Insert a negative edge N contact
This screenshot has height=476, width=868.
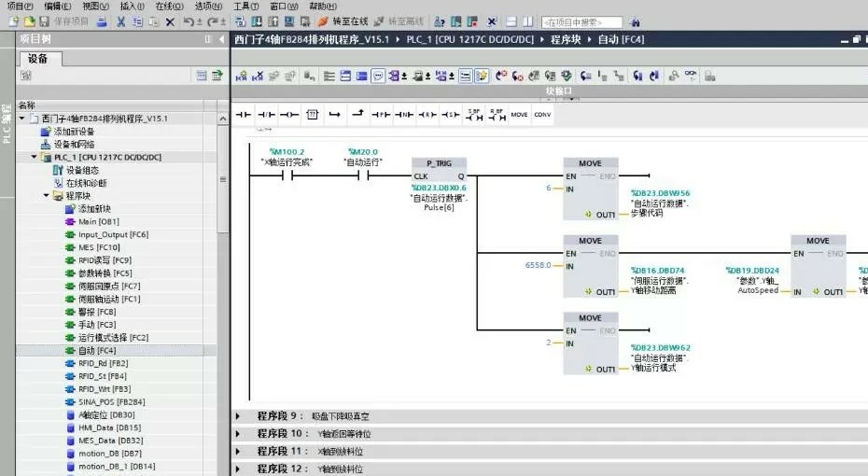404,115
